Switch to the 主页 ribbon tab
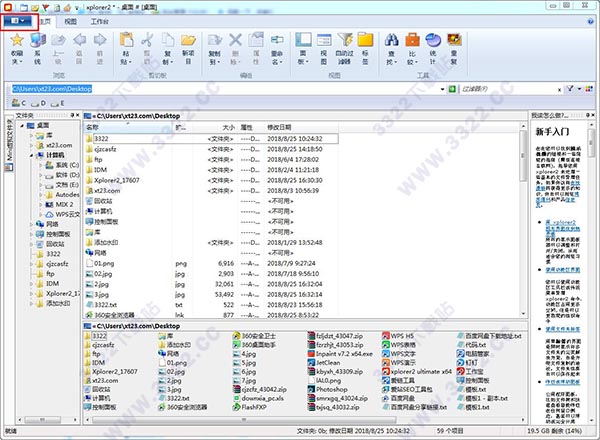The image size is (600, 440). click(46, 21)
